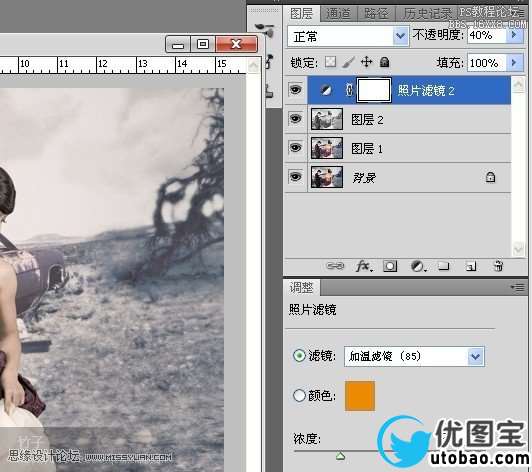Toggle visibility of 背景 layer
The height and width of the screenshot is (472, 532).
296,177
